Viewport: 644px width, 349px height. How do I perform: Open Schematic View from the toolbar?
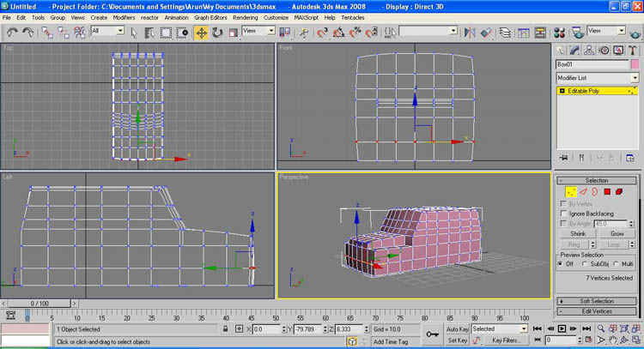(x=540, y=33)
